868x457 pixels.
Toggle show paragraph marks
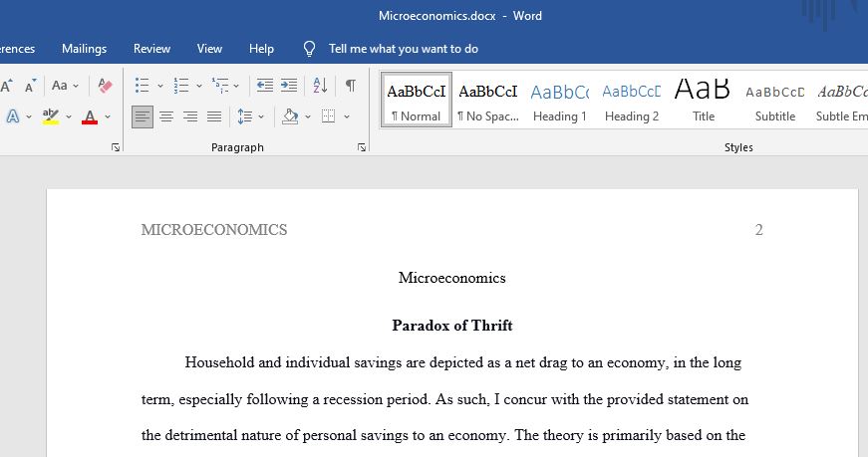(x=351, y=86)
